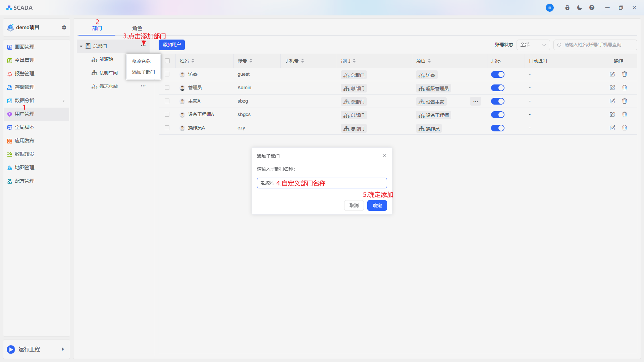Click edit icon for guest user
This screenshot has height=362, width=644.
coord(612,74)
